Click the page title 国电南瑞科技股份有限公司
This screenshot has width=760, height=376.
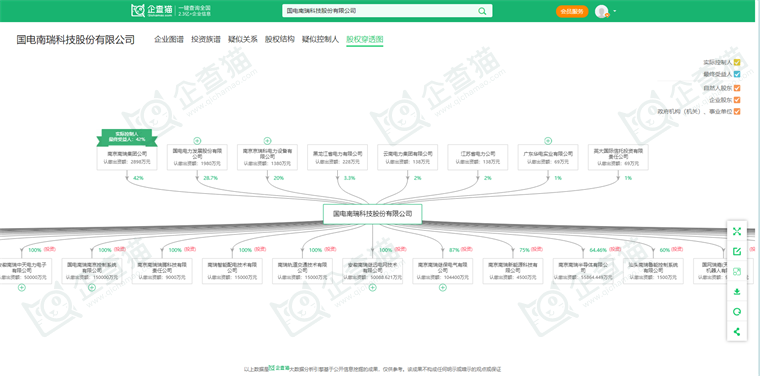[76, 40]
